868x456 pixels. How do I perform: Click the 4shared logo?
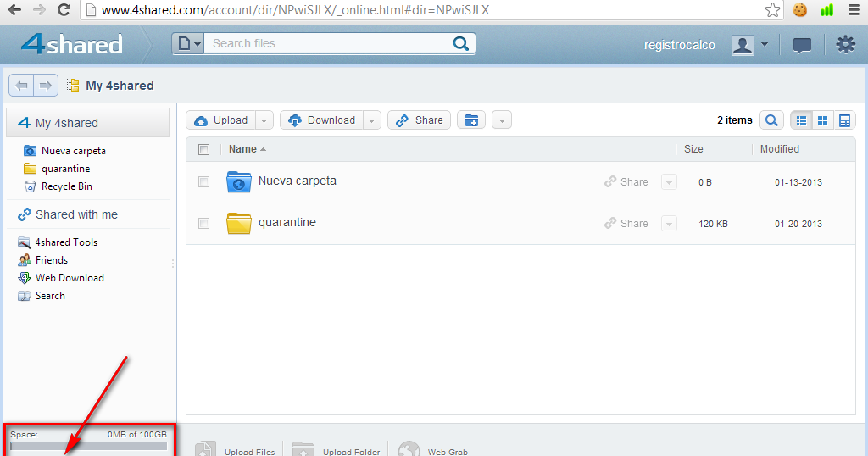(72, 44)
